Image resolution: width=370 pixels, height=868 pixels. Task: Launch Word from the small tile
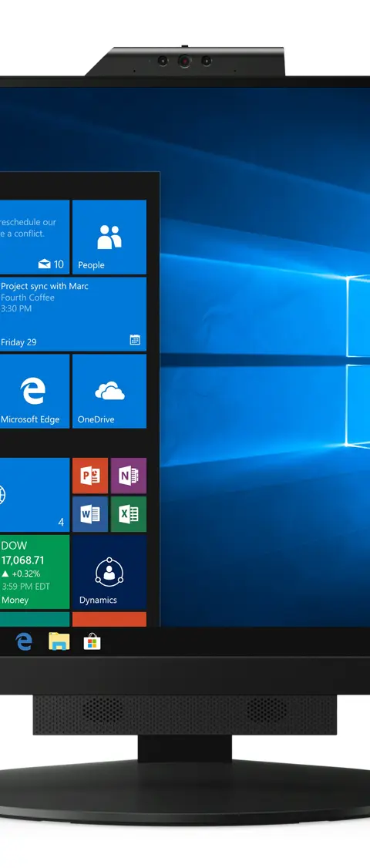point(90,514)
